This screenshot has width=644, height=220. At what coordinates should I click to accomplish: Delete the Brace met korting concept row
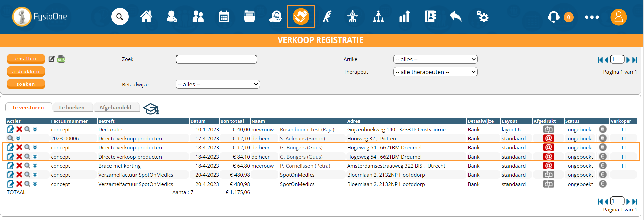pos(19,166)
